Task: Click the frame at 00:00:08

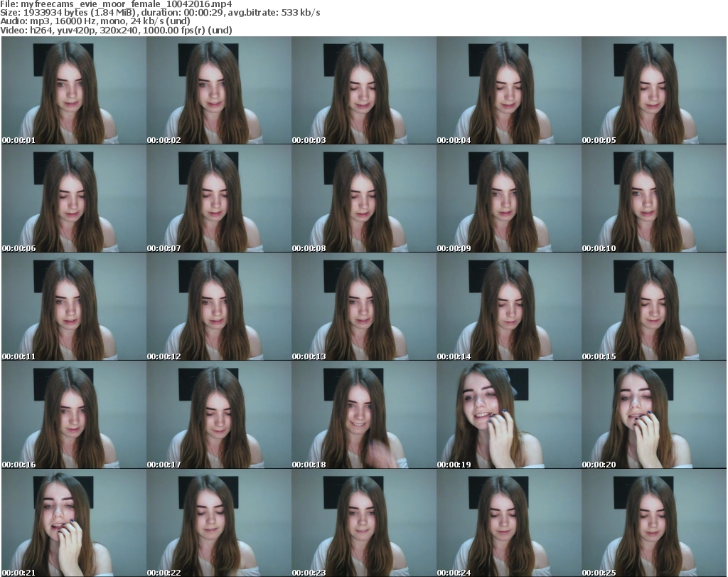Action: coord(363,198)
